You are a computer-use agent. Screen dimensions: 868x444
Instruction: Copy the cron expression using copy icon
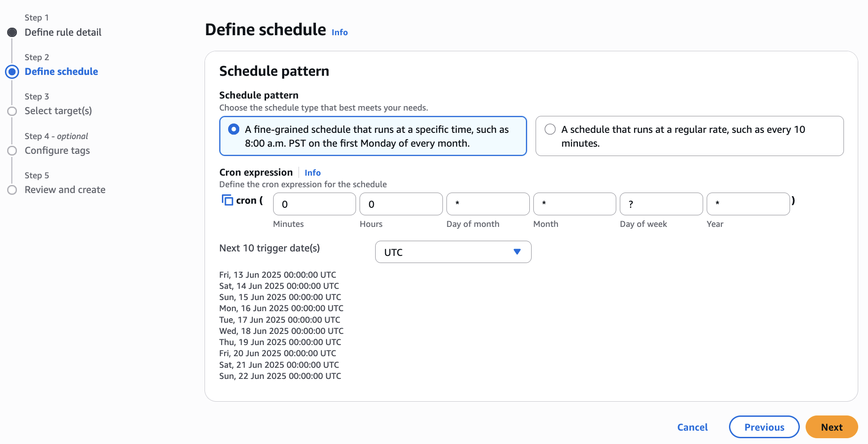click(227, 201)
